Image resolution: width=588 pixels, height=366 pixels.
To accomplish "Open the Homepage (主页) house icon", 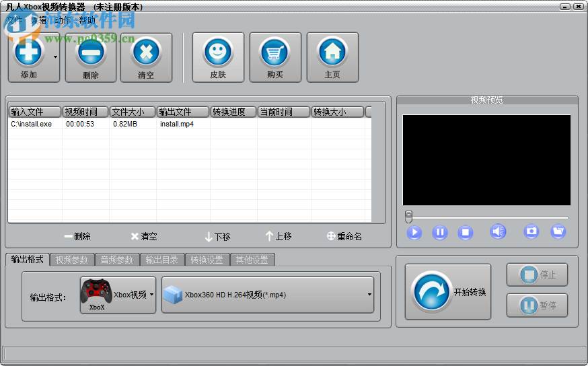I will (332, 52).
